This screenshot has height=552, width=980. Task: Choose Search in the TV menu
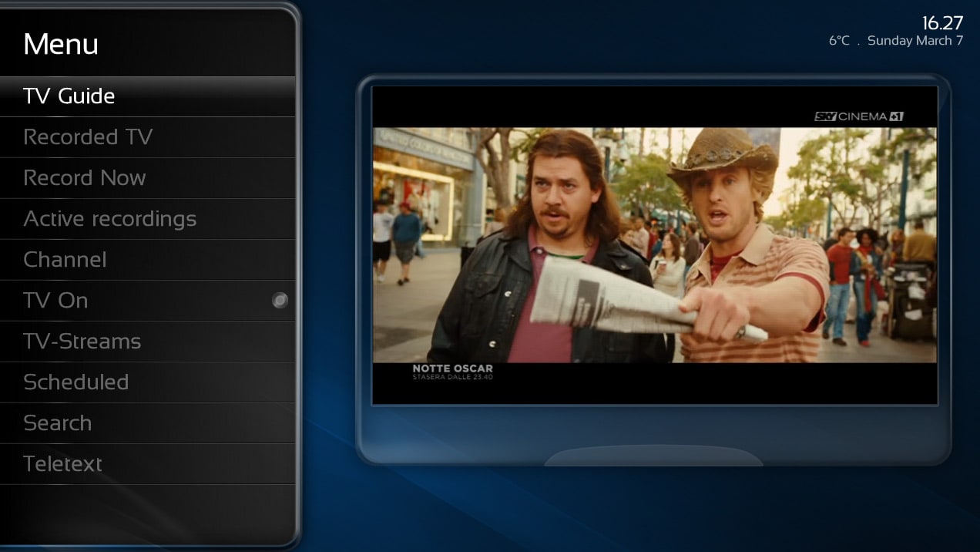tap(57, 423)
